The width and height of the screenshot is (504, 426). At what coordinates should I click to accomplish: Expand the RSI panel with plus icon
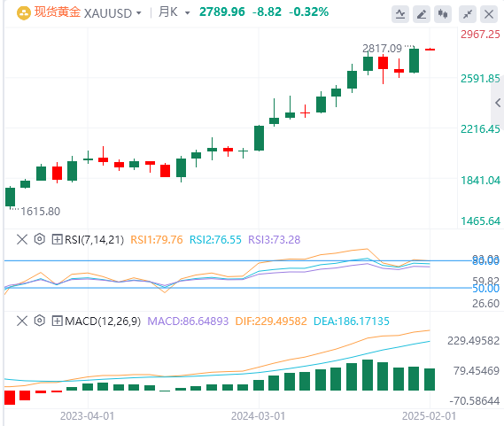tap(57, 239)
